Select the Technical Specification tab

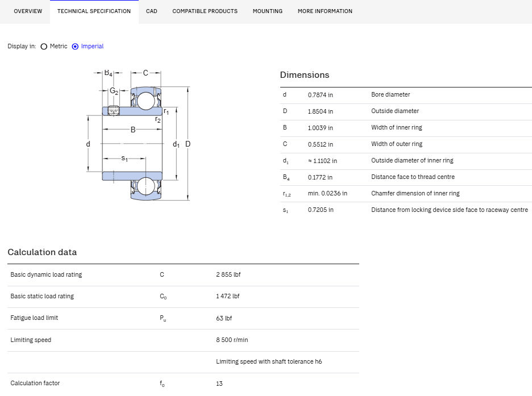pos(94,11)
